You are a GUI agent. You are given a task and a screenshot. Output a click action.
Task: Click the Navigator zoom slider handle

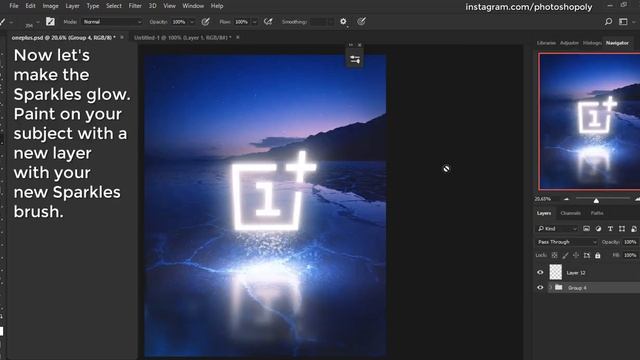[x=596, y=200]
